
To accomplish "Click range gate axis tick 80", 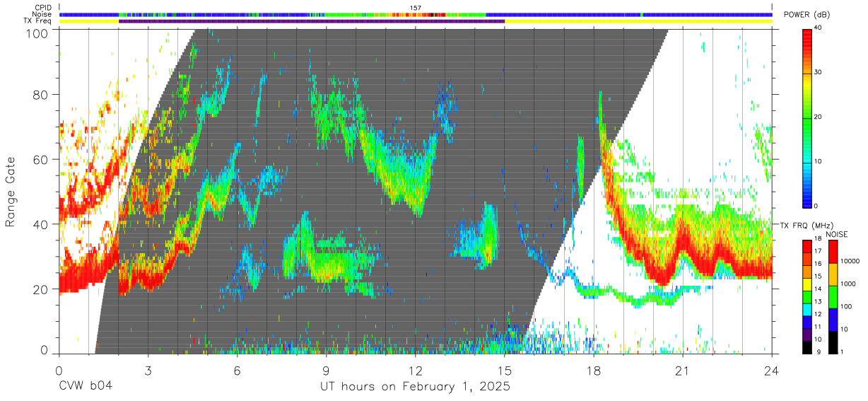I will click(x=41, y=94).
